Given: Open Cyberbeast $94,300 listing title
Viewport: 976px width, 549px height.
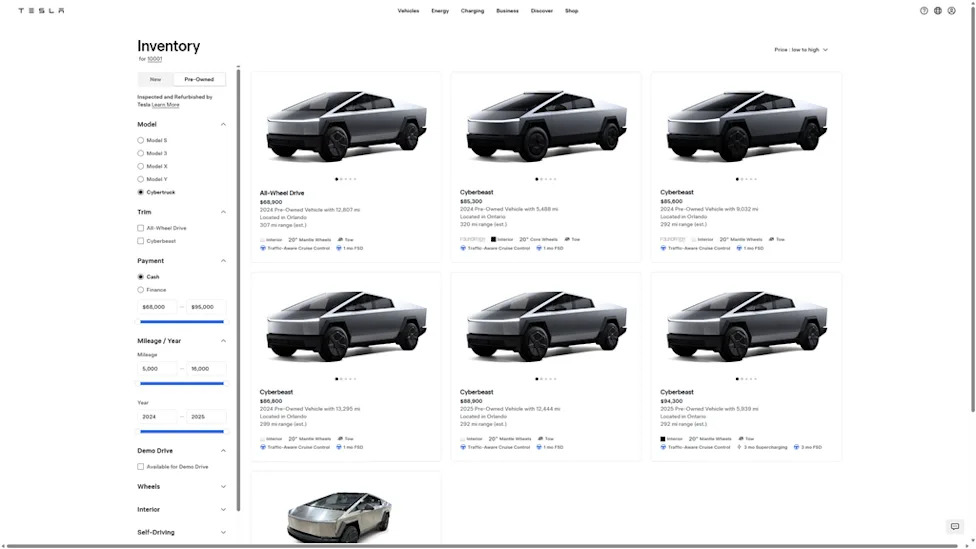Looking at the screenshot, I should (x=677, y=392).
